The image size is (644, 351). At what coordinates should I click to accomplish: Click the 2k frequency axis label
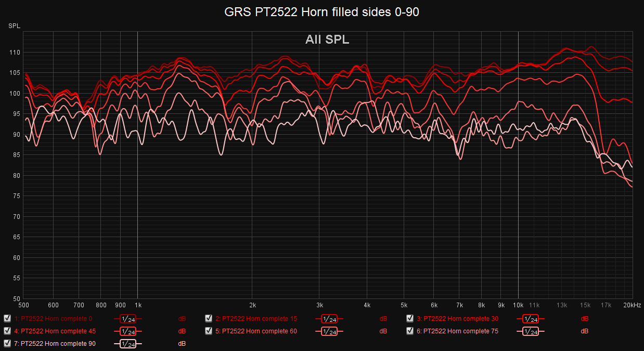[252, 305]
